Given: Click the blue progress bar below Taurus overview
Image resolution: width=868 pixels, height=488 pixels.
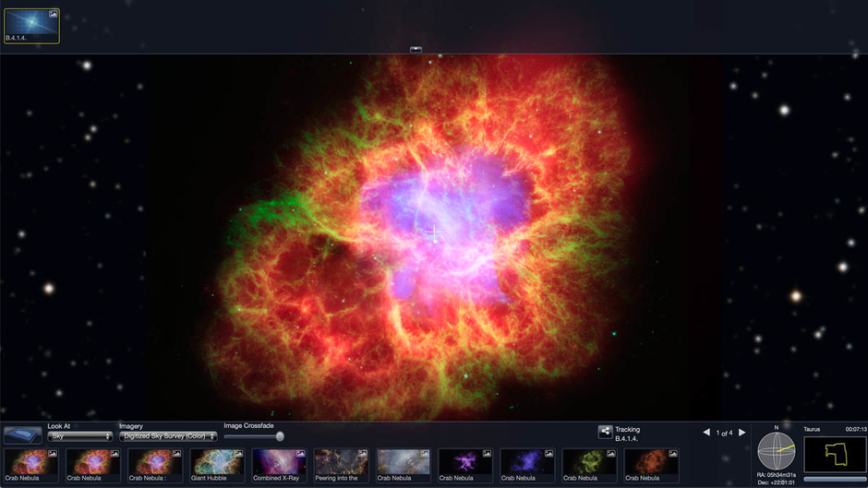Looking at the screenshot, I should coord(835,479).
